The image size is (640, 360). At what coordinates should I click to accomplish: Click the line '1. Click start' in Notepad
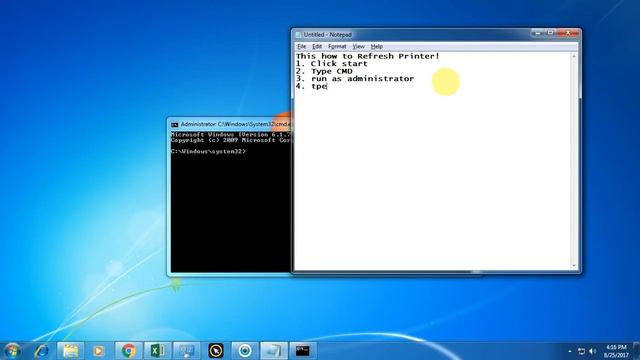tap(331, 64)
